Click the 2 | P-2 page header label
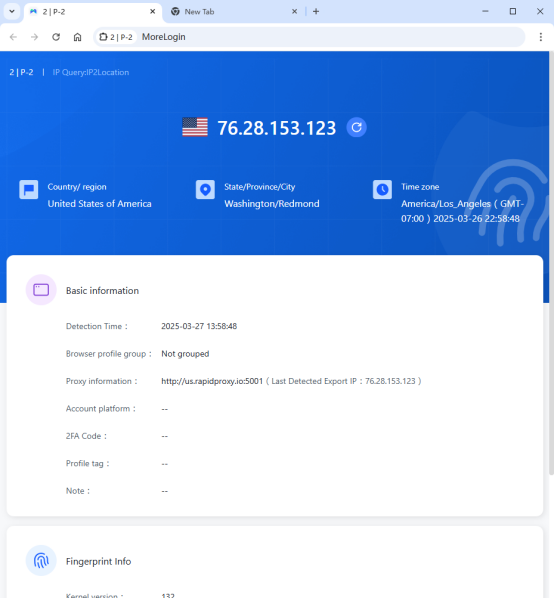Image resolution: width=554 pixels, height=598 pixels. [21, 72]
